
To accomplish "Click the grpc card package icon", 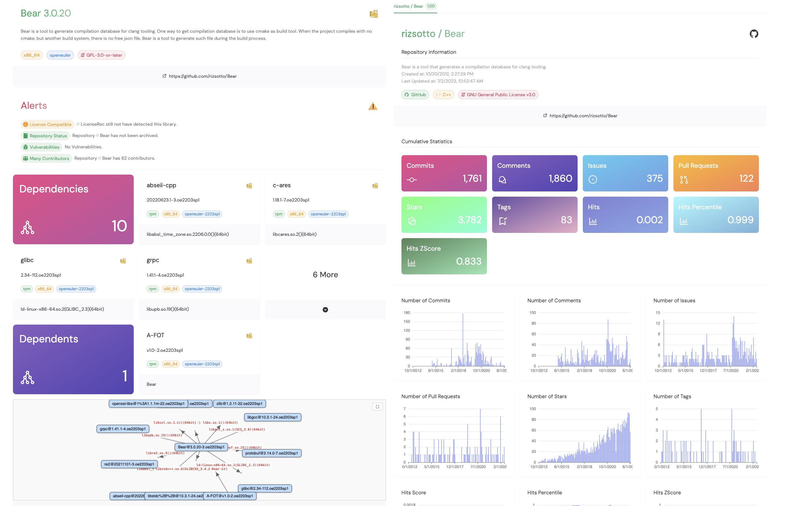I will [249, 261].
